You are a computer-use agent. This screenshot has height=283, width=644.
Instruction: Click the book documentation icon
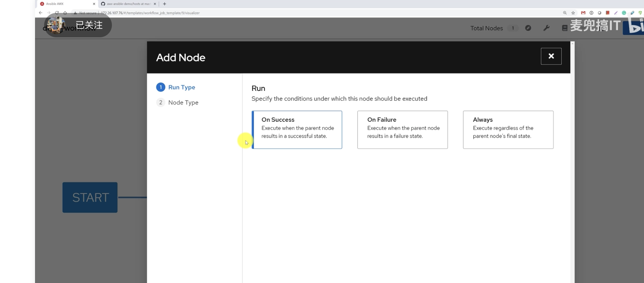[564, 28]
